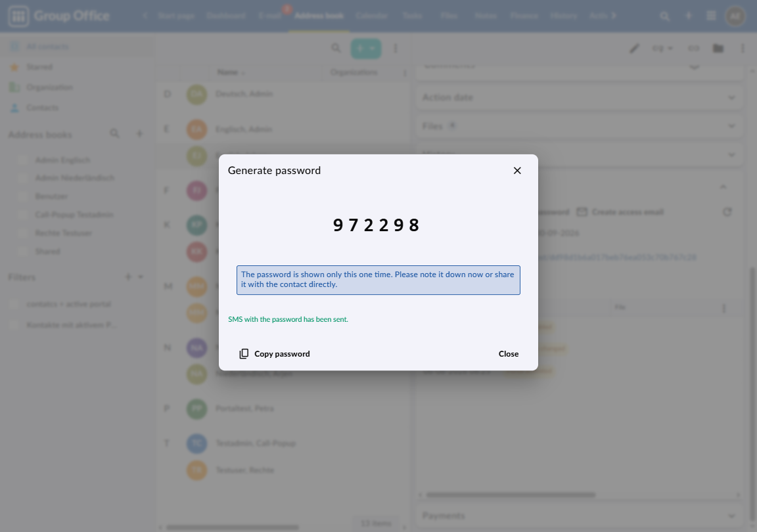This screenshot has height=532, width=757.
Task: Click the link icon in detail toolbar
Action: click(x=693, y=49)
